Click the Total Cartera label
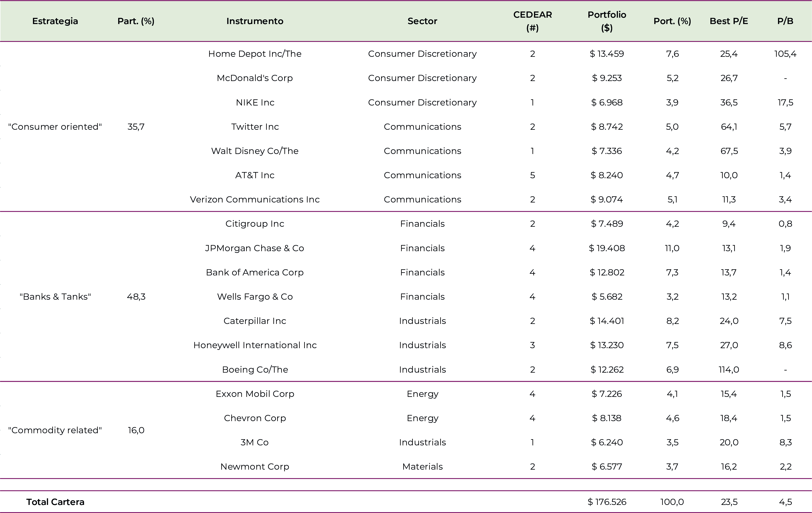 [x=55, y=502]
